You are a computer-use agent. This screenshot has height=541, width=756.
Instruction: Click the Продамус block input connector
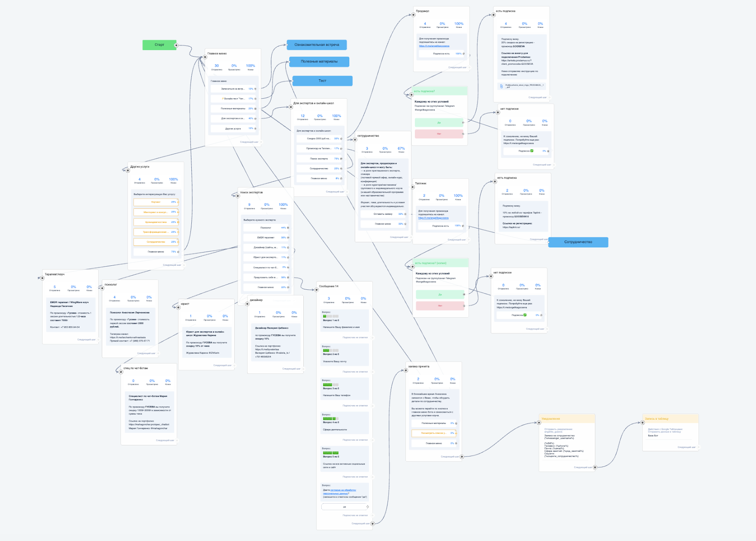(x=414, y=15)
